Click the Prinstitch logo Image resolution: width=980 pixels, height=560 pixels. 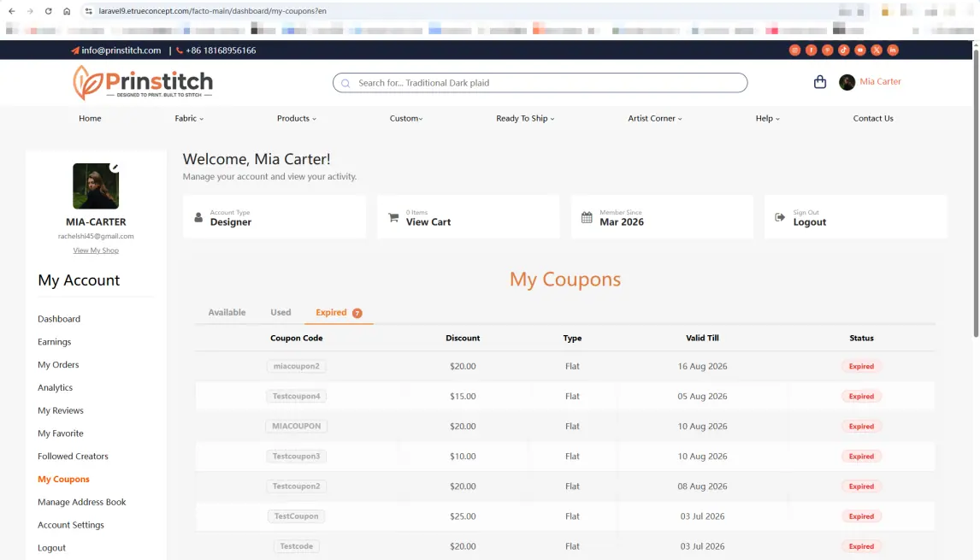tap(143, 82)
